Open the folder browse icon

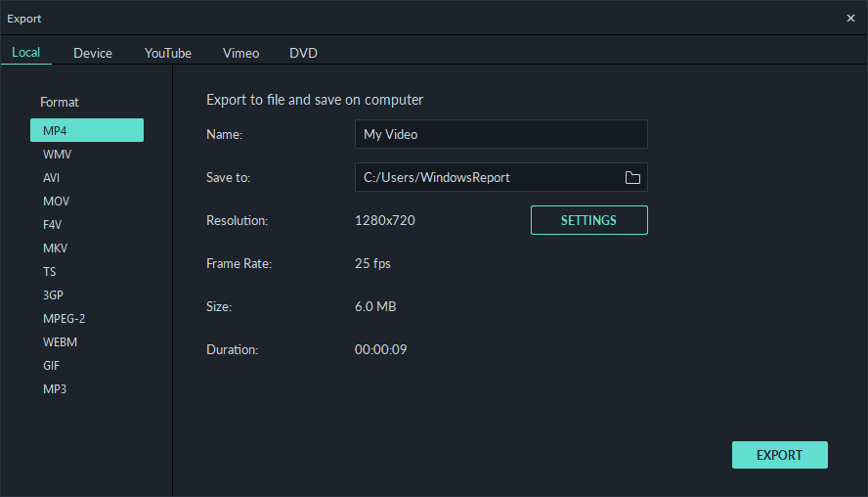tap(632, 177)
